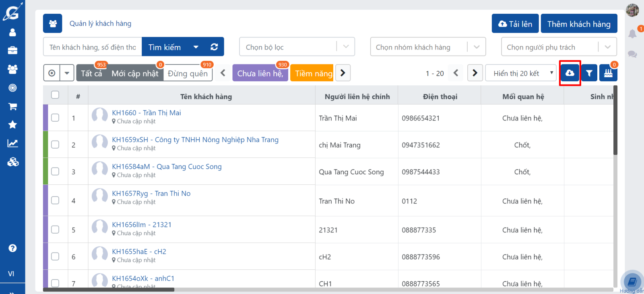Click the Thêm khách hàng button

[578, 24]
